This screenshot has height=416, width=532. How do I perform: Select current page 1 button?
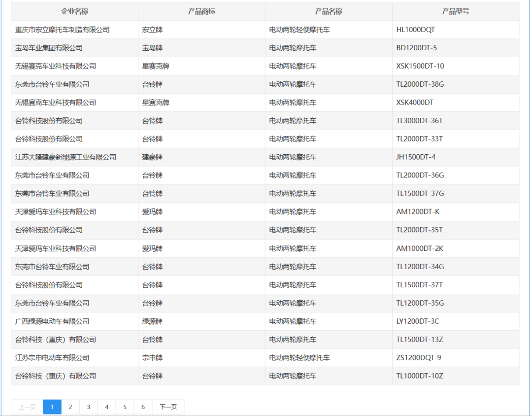52,407
